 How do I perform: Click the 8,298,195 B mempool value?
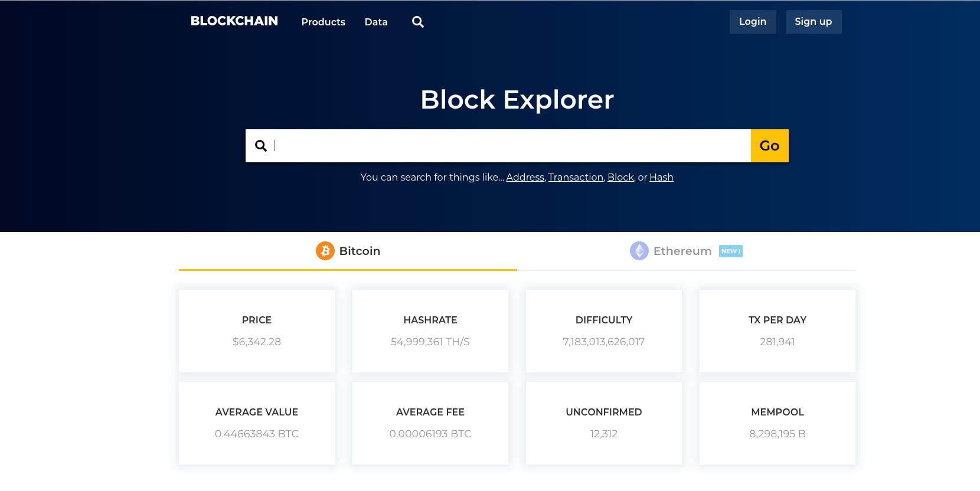778,434
